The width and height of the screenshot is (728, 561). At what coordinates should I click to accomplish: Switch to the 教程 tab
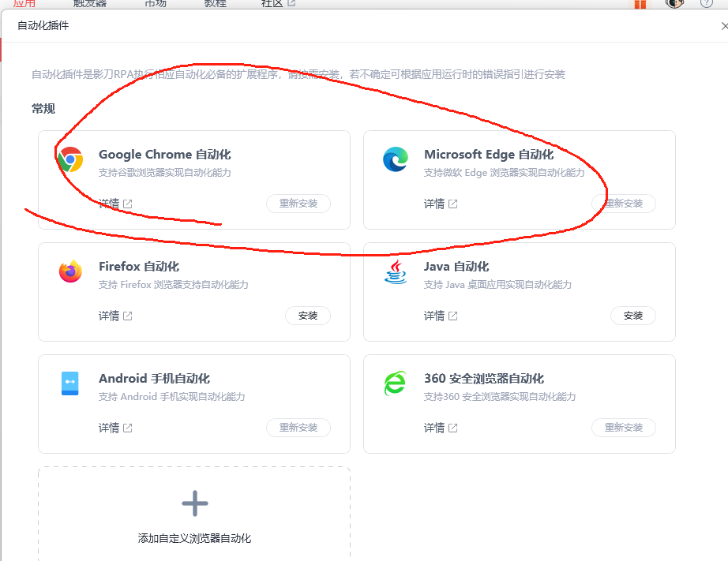[x=216, y=3]
